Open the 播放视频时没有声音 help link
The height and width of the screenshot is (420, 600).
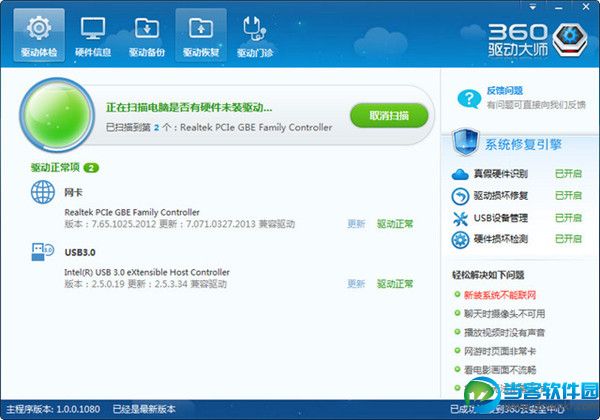point(504,332)
